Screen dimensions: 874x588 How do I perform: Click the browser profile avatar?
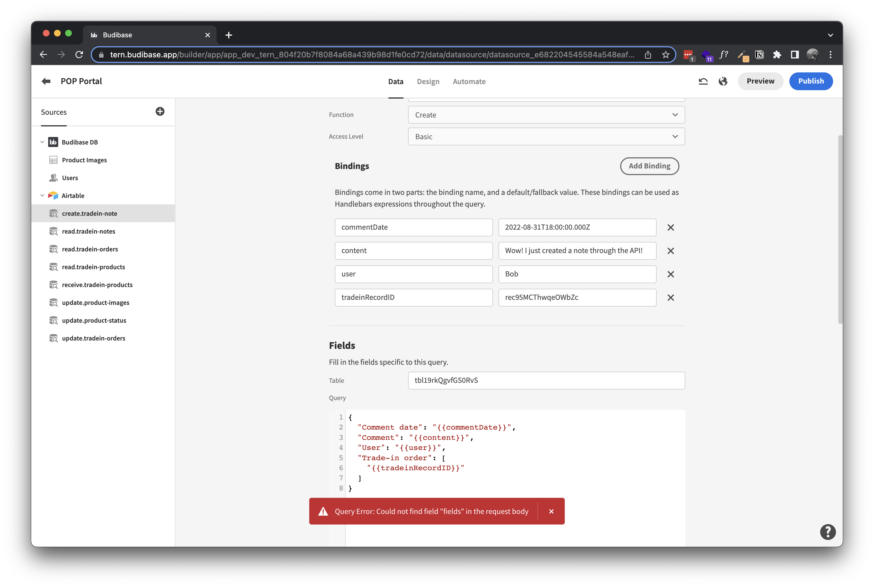(812, 55)
